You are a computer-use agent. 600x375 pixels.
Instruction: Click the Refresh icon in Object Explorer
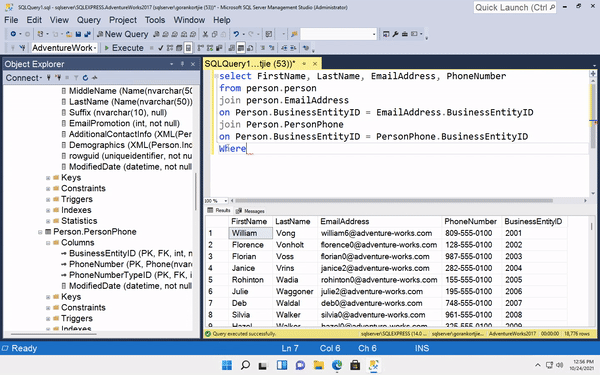(x=85, y=78)
